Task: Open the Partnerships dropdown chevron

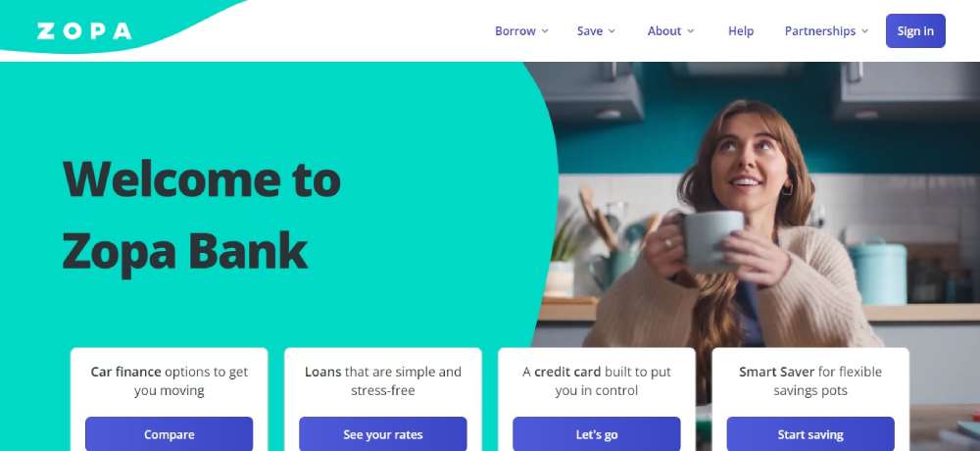Action: pyautogui.click(x=865, y=31)
